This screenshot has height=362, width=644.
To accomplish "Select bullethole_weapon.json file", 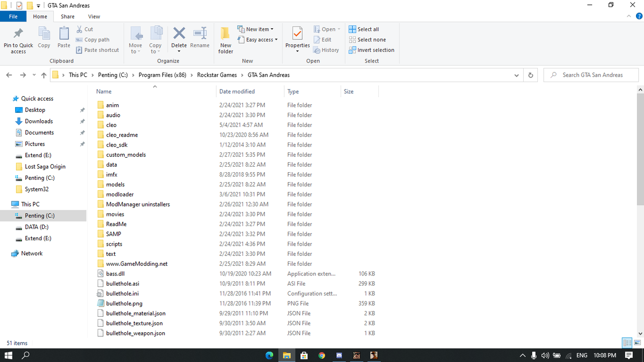I will point(135,333).
